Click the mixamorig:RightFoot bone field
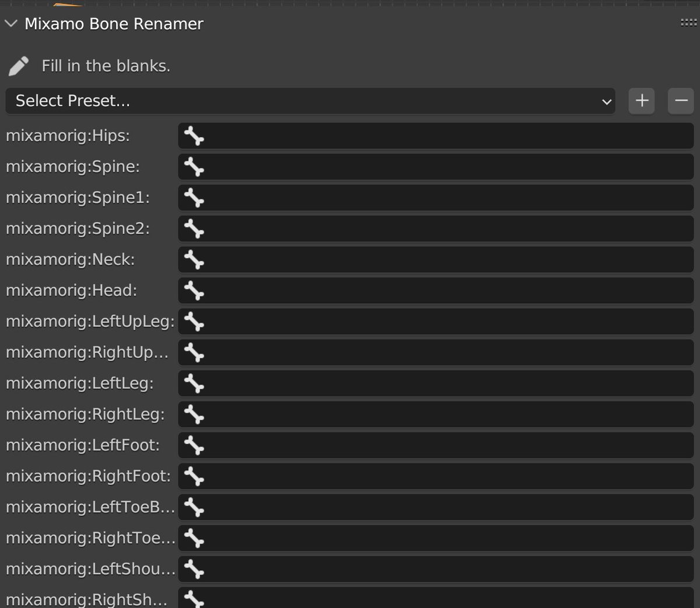The height and width of the screenshot is (608, 700). coord(436,476)
